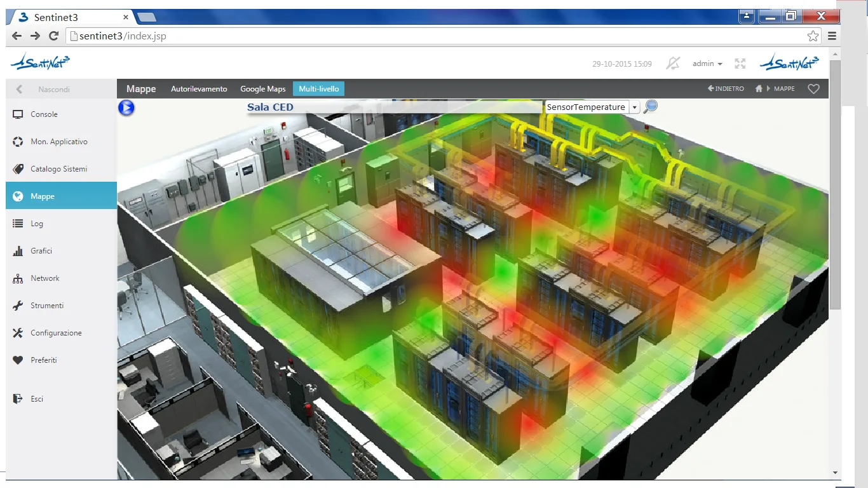Enter fullscreen with the expand arrows icon
The height and width of the screenshot is (488, 868).
click(740, 64)
